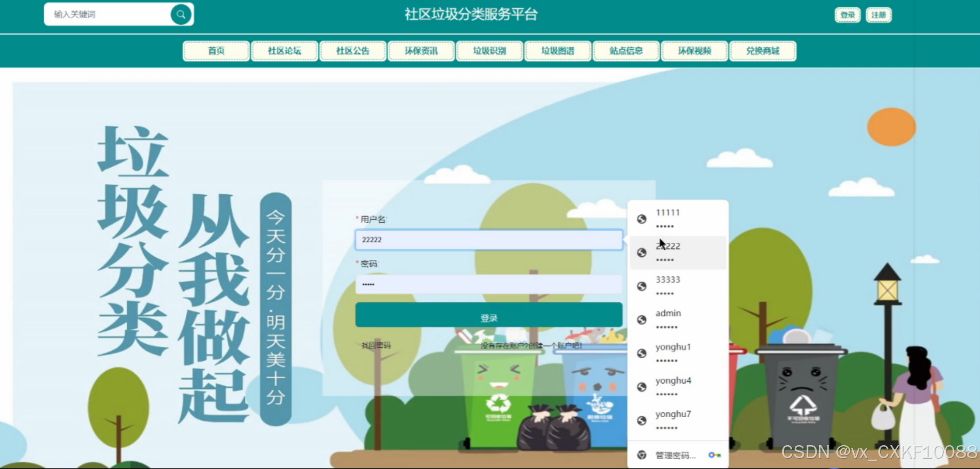Click the 社区垃圾分类服务平台 site title
980x469 pixels.
click(471, 14)
